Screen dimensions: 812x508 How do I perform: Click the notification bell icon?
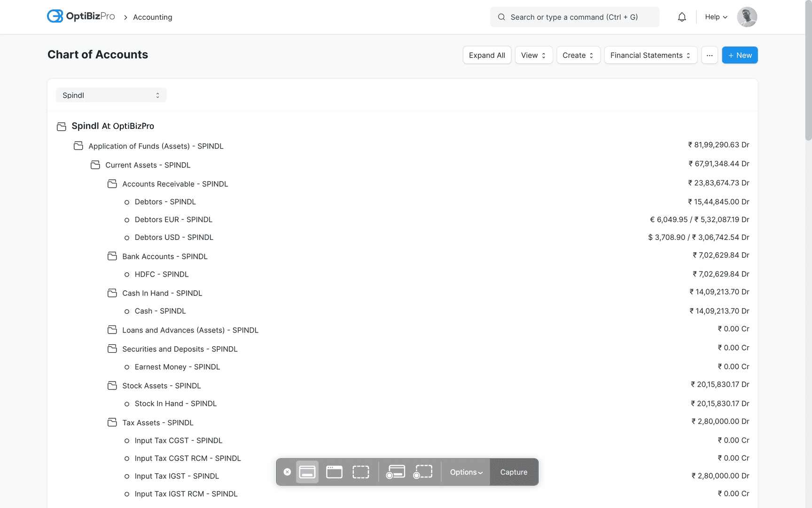[x=682, y=16]
